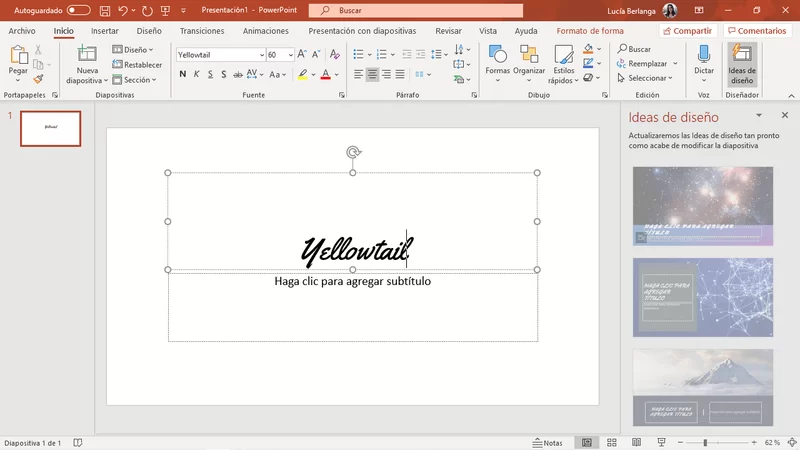Toggle bold N formatting

183,74
